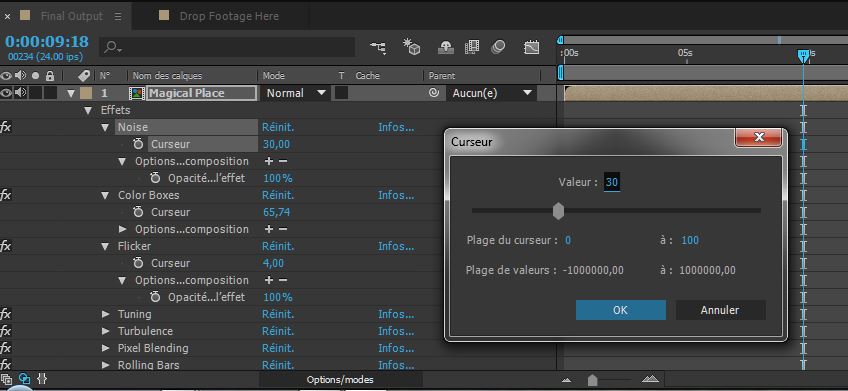Enable frame blending icon in timeline toolbar
The height and width of the screenshot is (391, 848).
pyautogui.click(x=472, y=48)
